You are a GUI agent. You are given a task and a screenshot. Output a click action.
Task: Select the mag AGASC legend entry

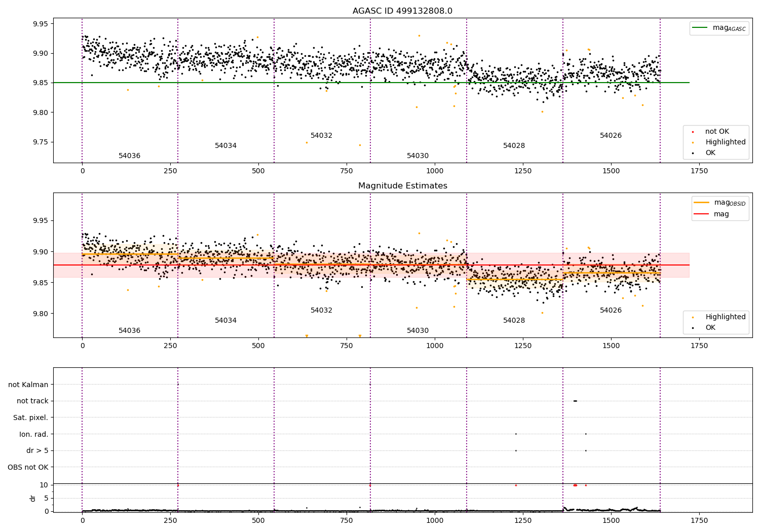719,28
